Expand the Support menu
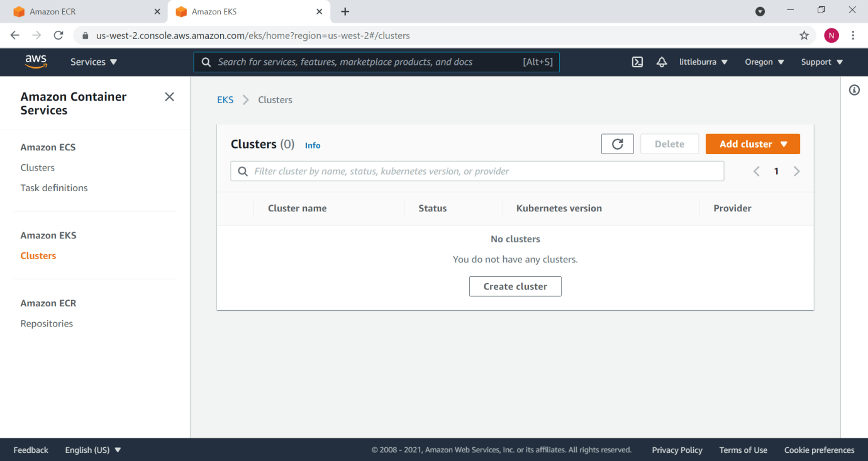 pos(821,62)
